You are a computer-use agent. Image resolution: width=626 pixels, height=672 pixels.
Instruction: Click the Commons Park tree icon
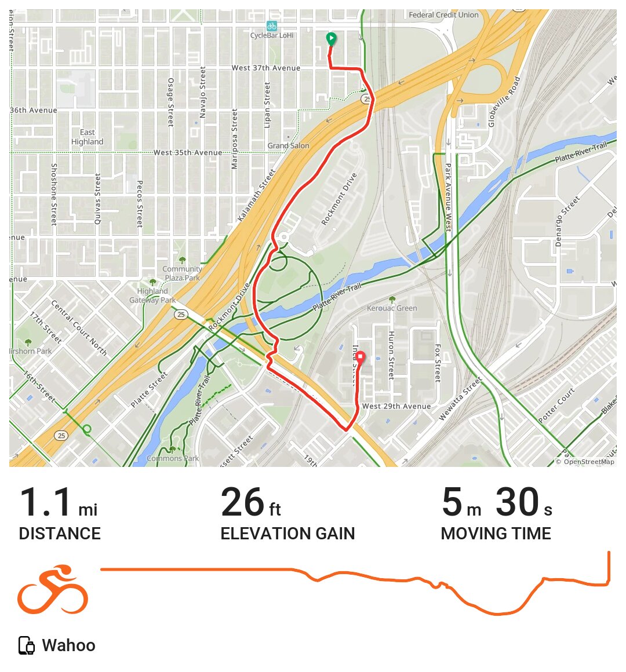pos(172,450)
